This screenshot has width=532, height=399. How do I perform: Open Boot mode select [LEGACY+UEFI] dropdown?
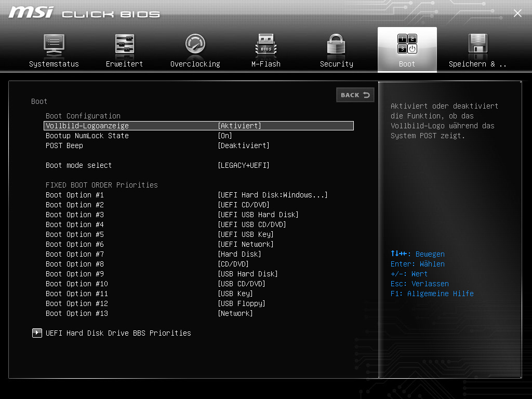(244, 165)
